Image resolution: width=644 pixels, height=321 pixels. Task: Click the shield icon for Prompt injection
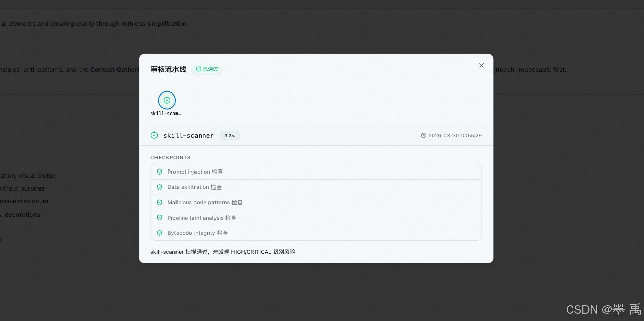tap(160, 172)
